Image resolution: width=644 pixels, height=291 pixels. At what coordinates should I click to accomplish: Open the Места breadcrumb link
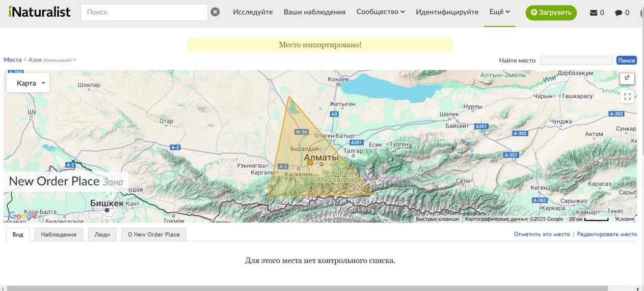pos(13,60)
